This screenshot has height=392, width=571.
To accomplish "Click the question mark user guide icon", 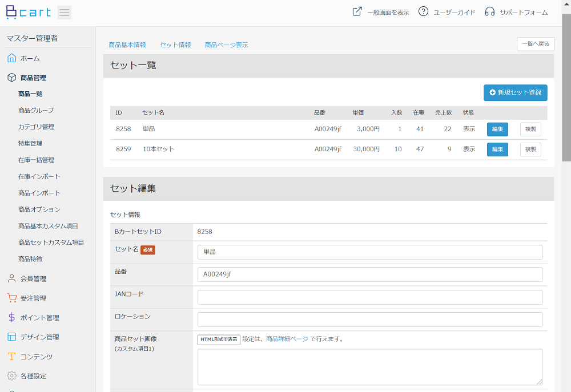I will (423, 11).
